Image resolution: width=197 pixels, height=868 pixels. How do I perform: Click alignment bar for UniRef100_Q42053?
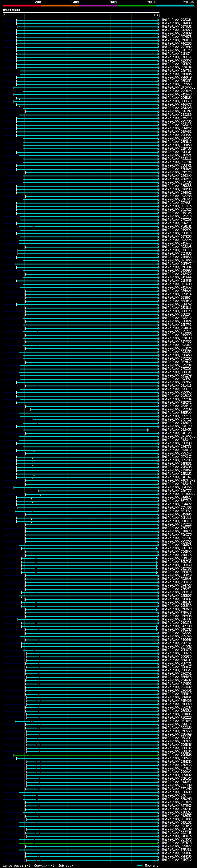click(x=86, y=430)
